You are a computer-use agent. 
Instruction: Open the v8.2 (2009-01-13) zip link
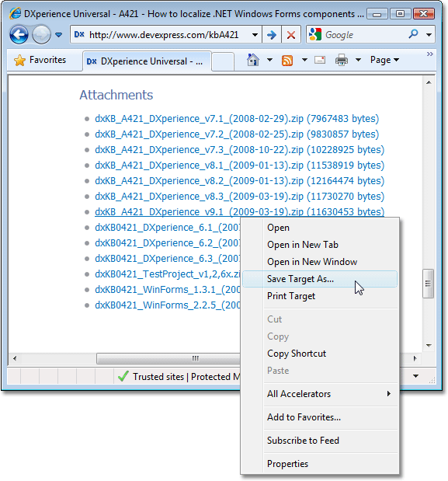coord(239,181)
